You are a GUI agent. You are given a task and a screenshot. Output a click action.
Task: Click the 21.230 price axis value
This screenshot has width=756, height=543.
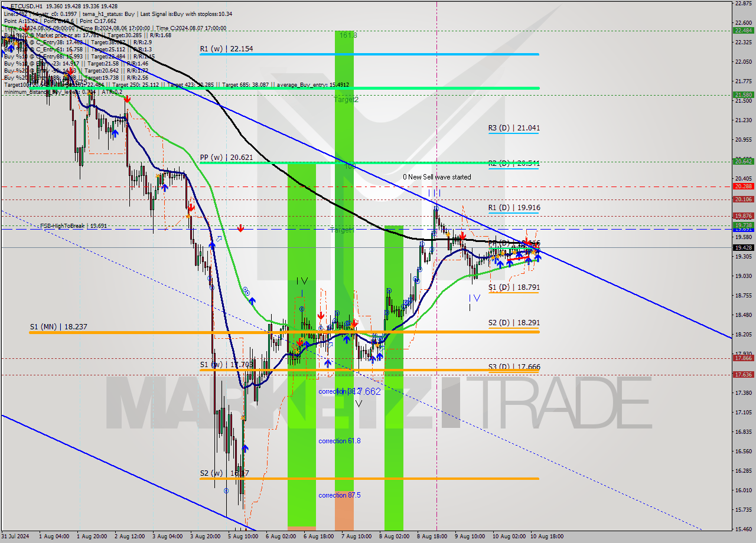click(743, 120)
